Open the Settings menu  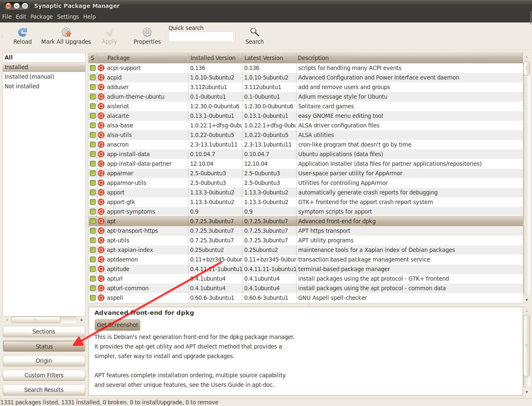pos(68,17)
